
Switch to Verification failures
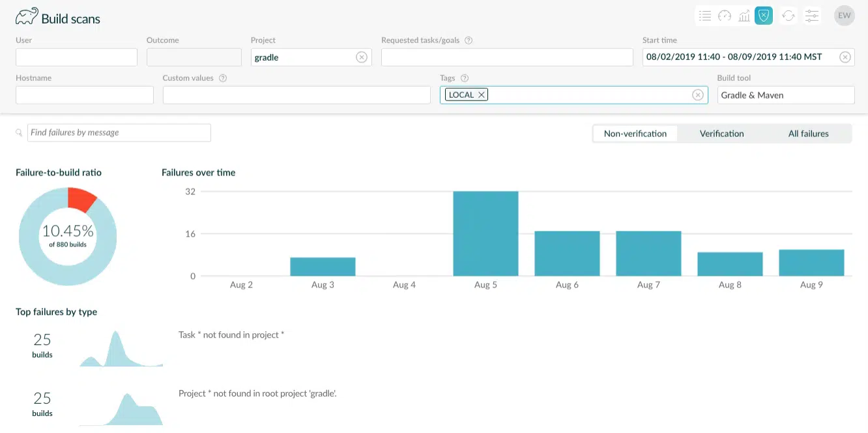[721, 134]
